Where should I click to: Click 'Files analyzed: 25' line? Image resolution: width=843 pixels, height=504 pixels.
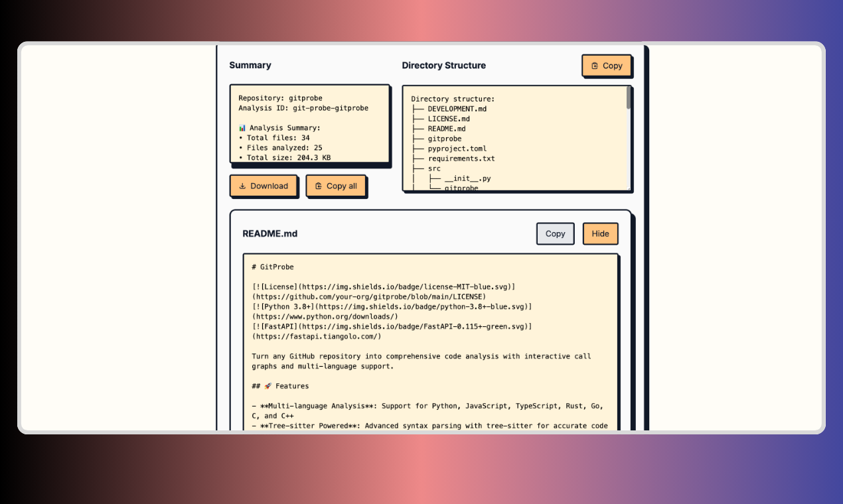[x=280, y=148]
